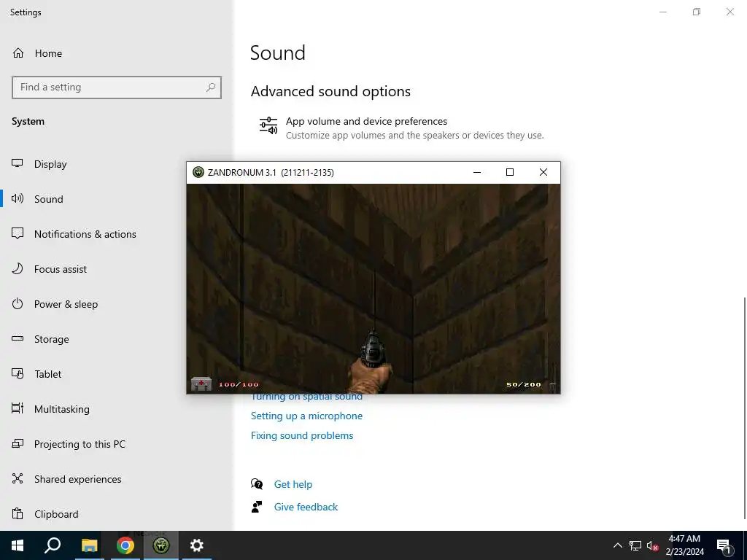Launch Chrome from the taskbar
The image size is (747, 560).
tap(125, 545)
